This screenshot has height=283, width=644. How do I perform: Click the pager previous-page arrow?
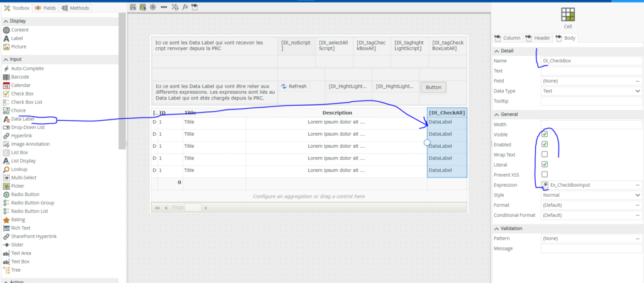[x=166, y=208]
